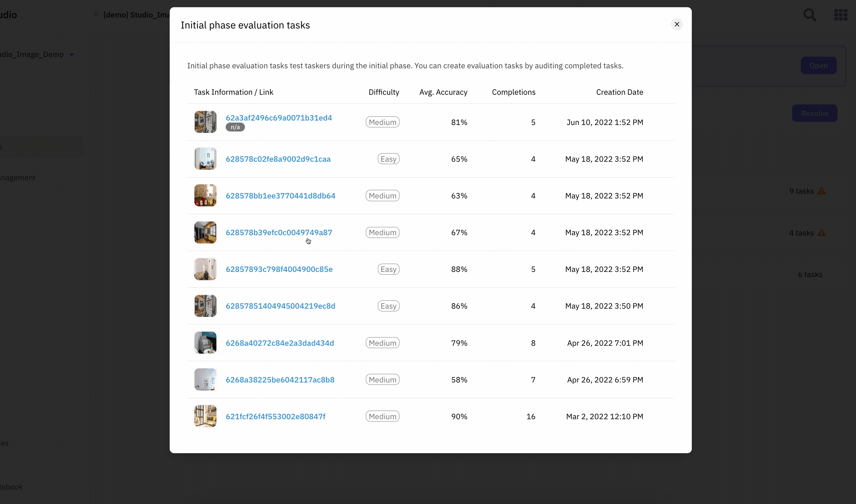Viewport: 856px width, 504px height.
Task: Open task link 621fcf26f4f553002e80847f
Action: coord(275,416)
